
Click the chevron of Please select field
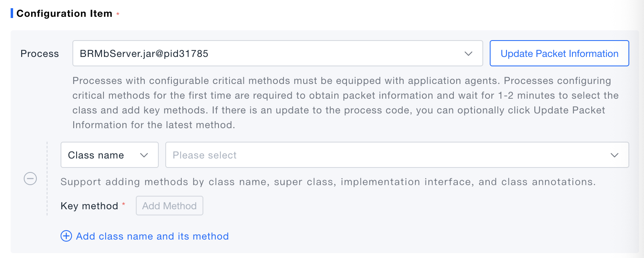click(x=614, y=155)
